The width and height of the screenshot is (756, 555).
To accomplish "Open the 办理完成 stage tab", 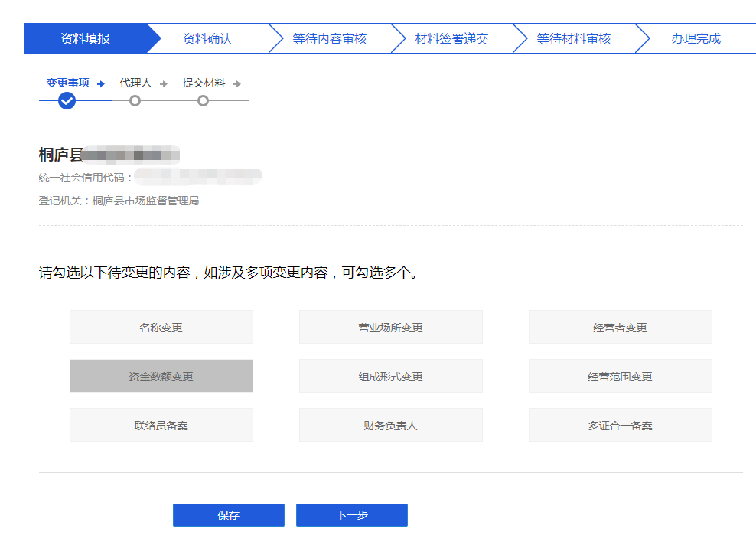I will tap(698, 37).
